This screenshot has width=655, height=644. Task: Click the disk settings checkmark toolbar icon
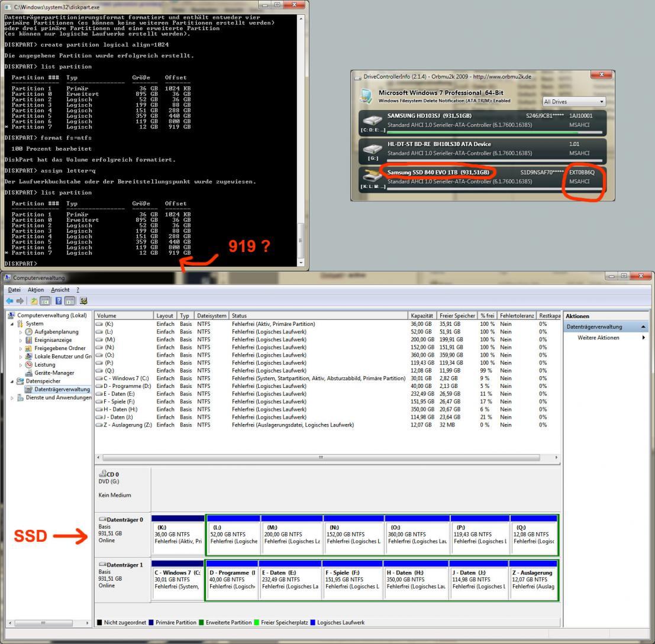(x=83, y=301)
